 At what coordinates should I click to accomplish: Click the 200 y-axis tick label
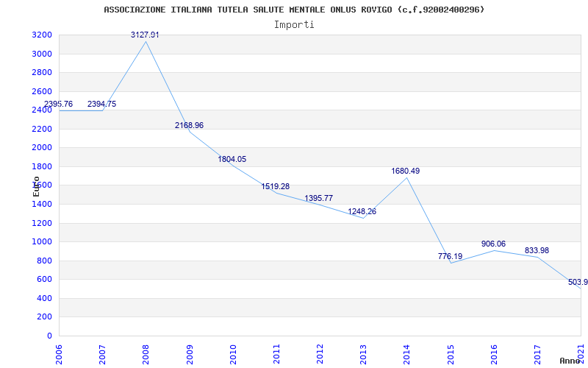(45, 317)
